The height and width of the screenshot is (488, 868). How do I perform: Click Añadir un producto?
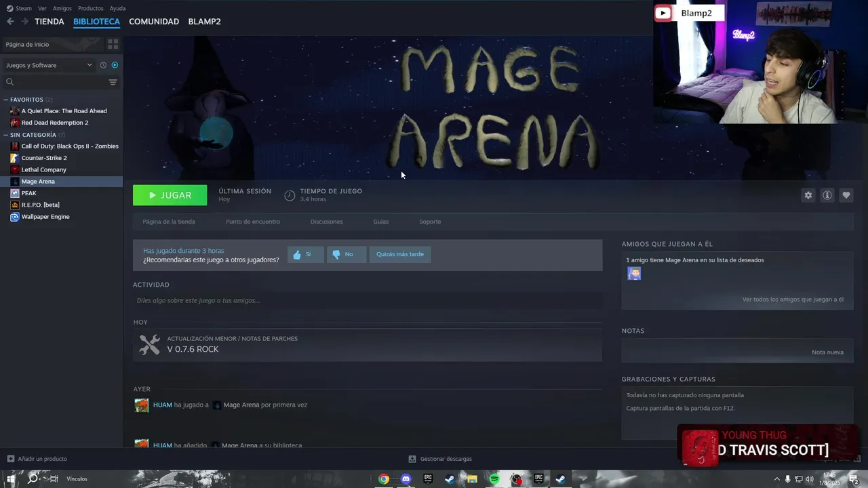pyautogui.click(x=37, y=459)
